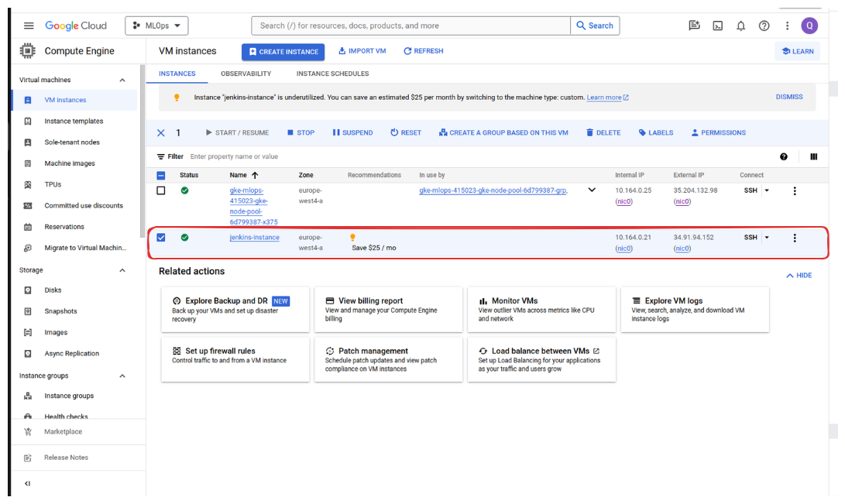Click the Create Instance button

point(283,52)
